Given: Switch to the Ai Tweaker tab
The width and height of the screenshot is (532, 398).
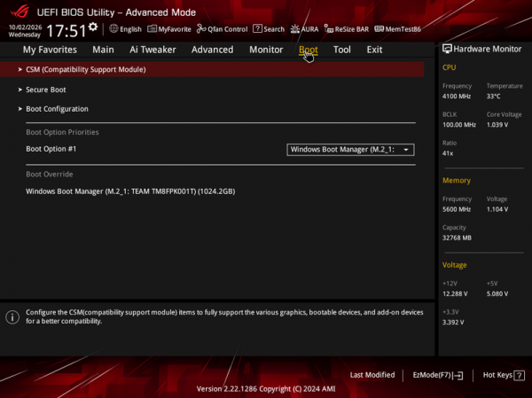Looking at the screenshot, I should click(x=153, y=50).
